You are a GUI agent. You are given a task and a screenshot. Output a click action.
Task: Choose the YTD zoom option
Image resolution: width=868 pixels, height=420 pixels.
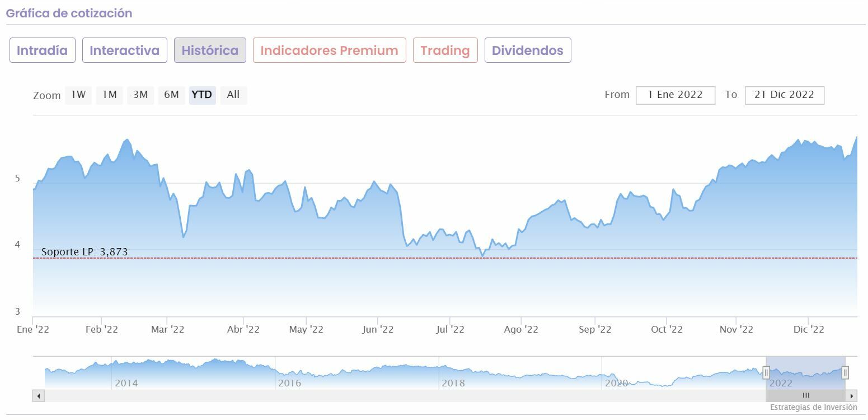(202, 95)
